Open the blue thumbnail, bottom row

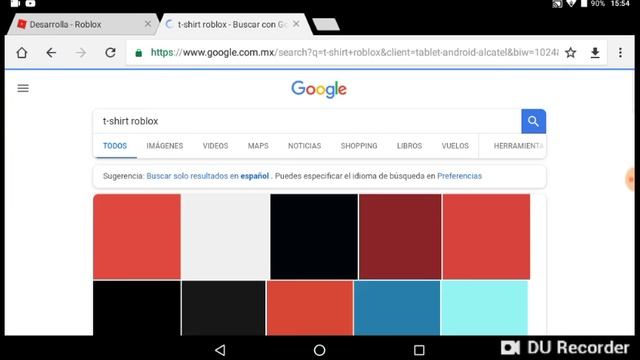click(397, 308)
